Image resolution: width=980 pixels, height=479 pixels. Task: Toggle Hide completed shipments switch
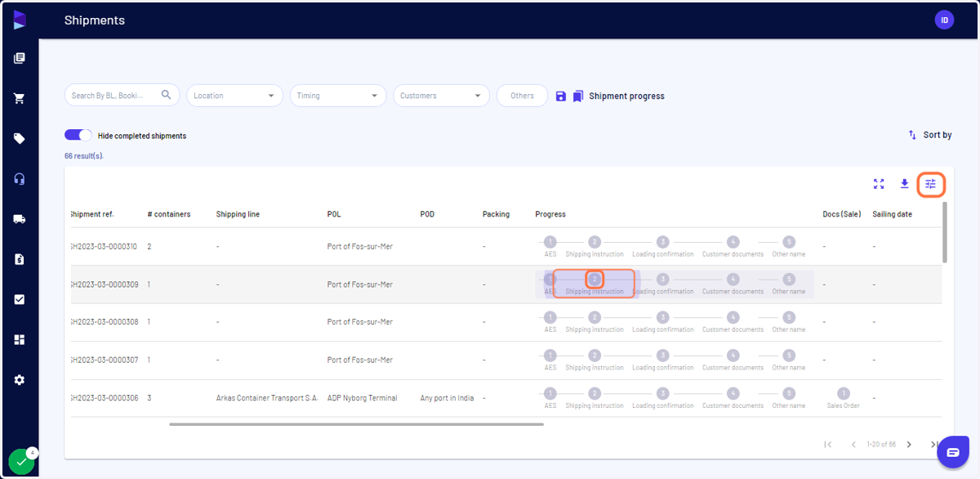(78, 135)
